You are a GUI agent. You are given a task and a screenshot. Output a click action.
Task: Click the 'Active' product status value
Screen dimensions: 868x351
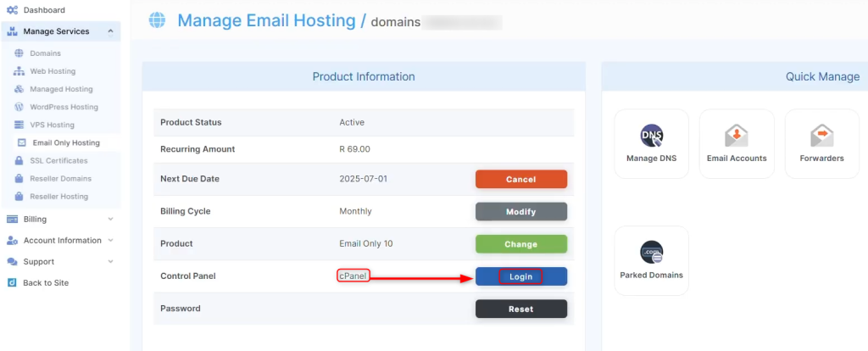[x=352, y=122]
